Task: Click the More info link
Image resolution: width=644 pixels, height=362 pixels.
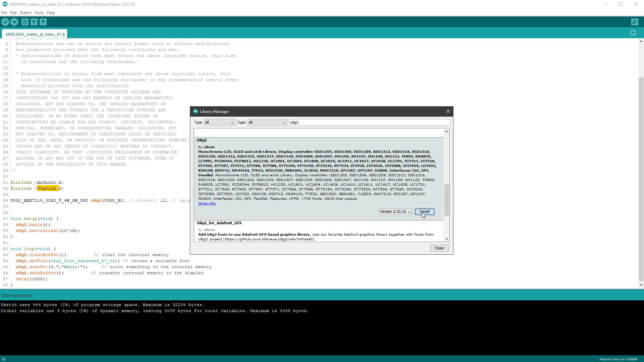Action: (207, 203)
